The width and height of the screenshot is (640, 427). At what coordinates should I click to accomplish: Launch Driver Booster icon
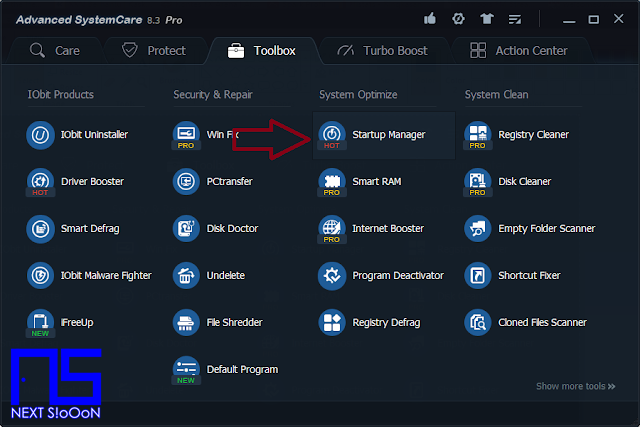pyautogui.click(x=40, y=182)
